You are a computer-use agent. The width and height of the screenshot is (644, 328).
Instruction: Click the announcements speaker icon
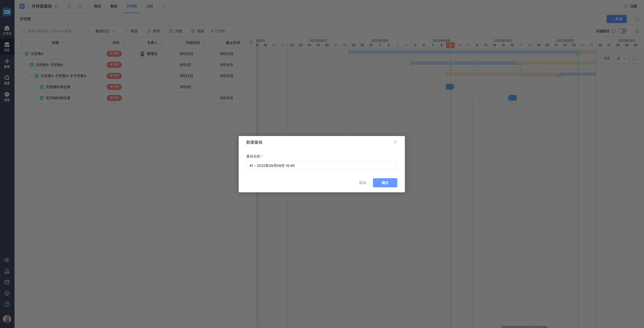coord(7,260)
